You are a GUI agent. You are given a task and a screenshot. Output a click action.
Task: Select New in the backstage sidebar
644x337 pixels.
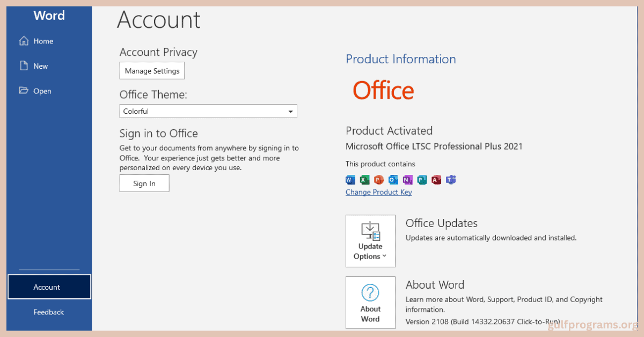coord(40,66)
